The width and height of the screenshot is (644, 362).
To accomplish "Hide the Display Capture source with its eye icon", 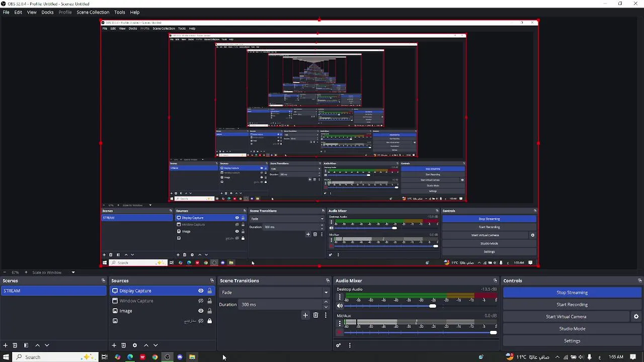I will (x=201, y=291).
